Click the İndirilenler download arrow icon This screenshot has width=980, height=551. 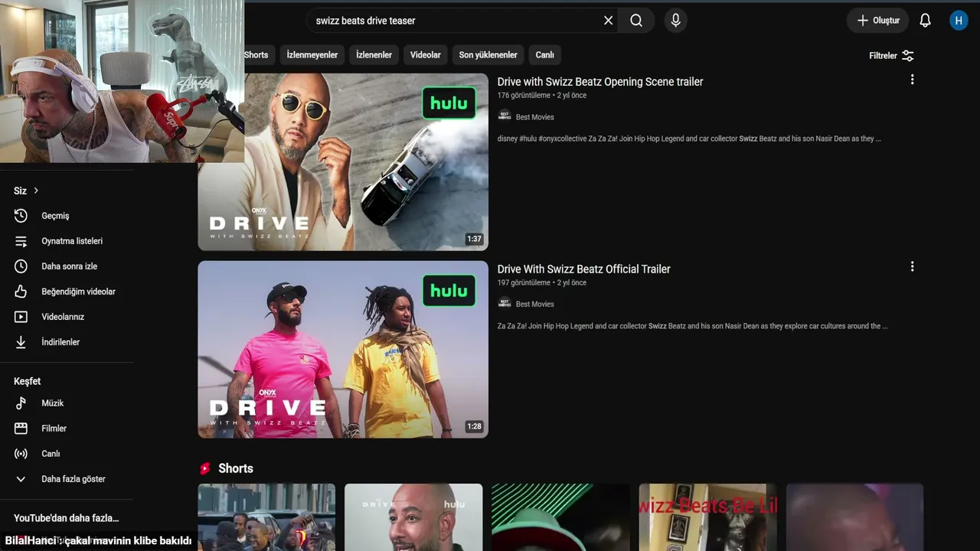point(21,342)
